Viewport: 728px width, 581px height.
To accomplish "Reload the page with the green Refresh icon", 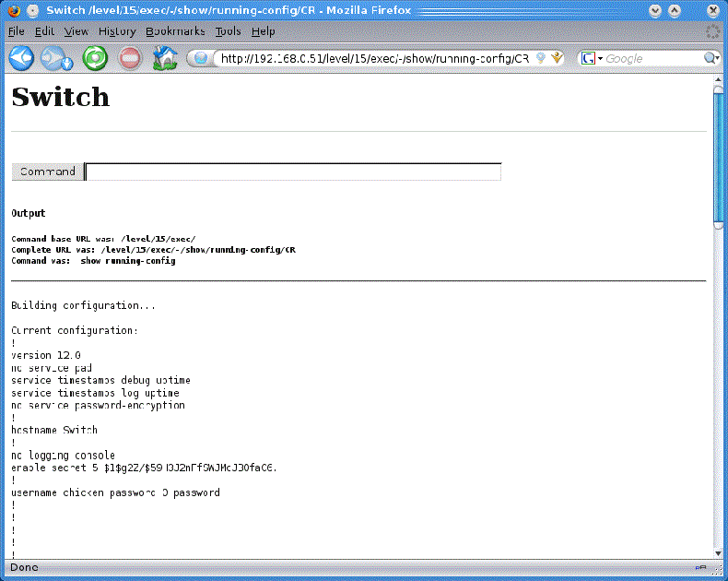I will [95, 59].
